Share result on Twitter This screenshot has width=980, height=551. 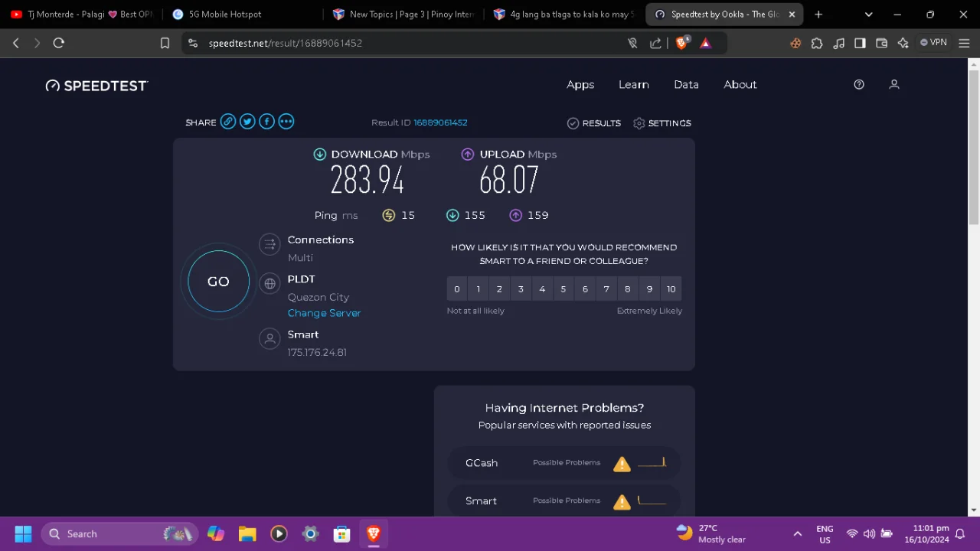247,122
